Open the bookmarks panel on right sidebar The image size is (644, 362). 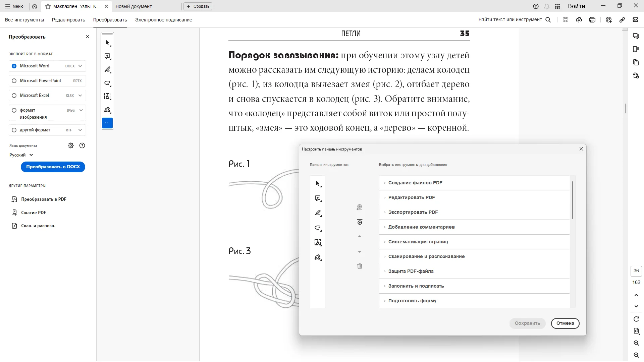tap(636, 49)
